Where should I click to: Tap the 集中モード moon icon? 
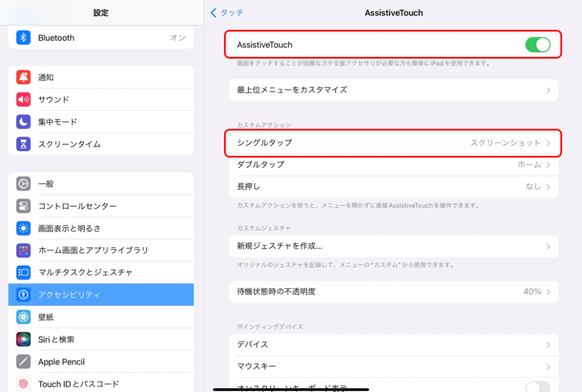coord(23,122)
